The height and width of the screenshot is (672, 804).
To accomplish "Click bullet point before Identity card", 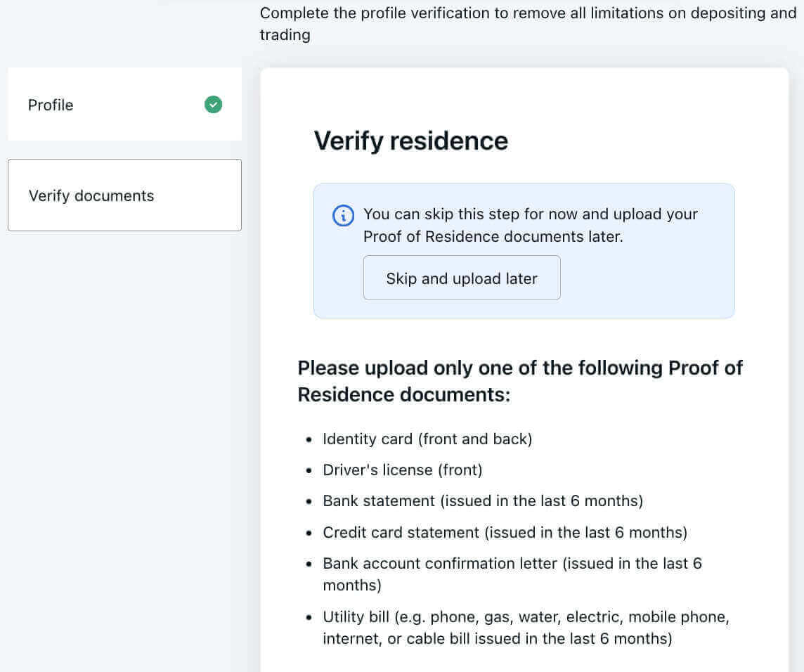I will point(309,440).
